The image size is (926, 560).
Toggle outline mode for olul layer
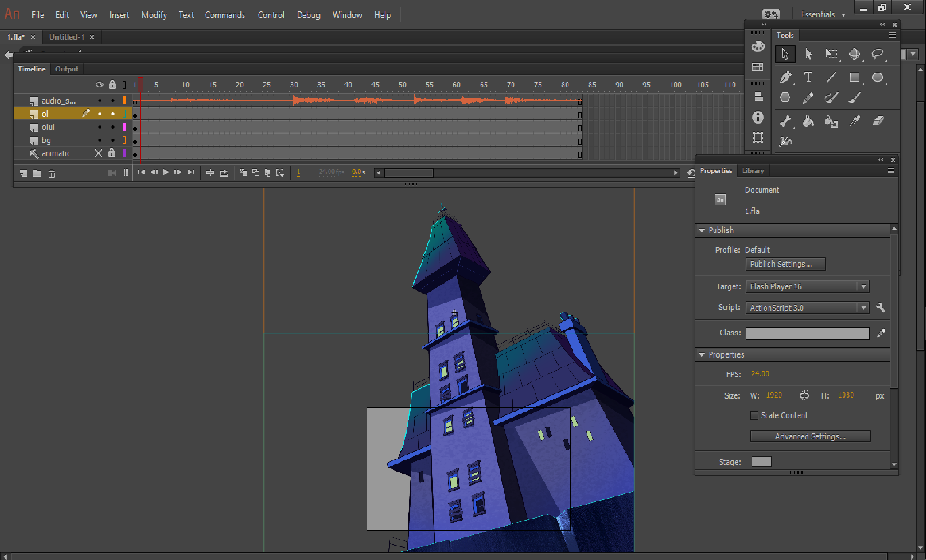point(124,127)
